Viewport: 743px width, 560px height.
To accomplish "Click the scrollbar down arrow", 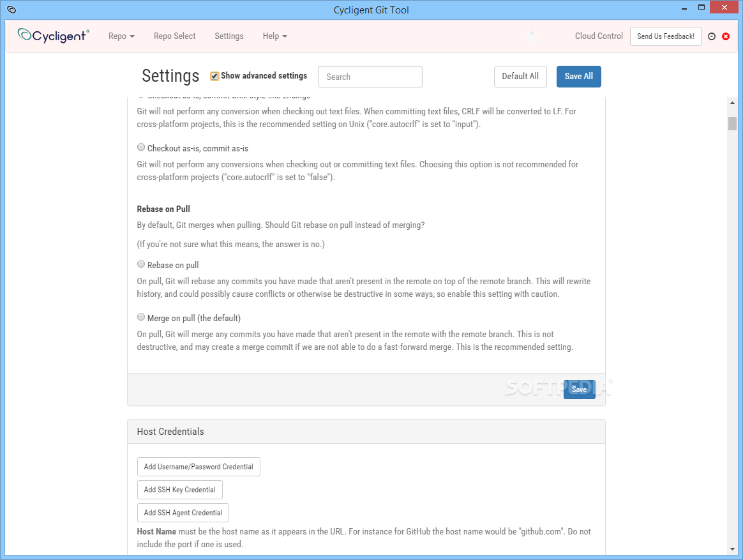I will 732,550.
